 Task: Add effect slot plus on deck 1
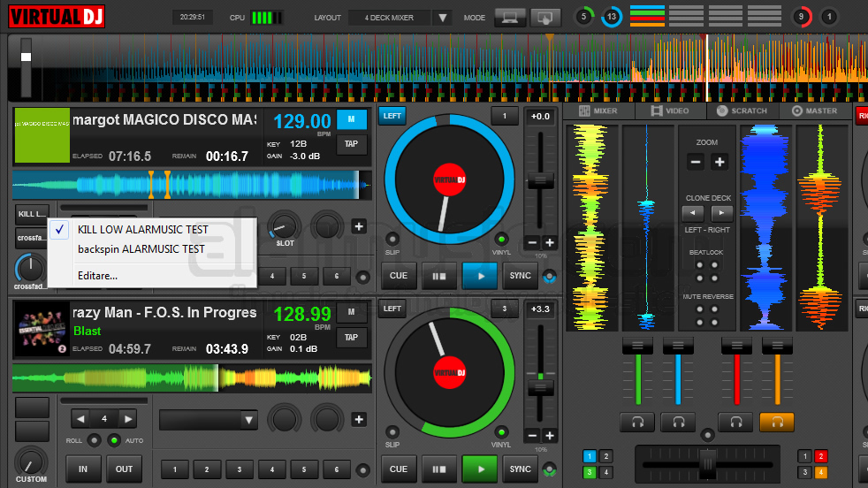(359, 226)
